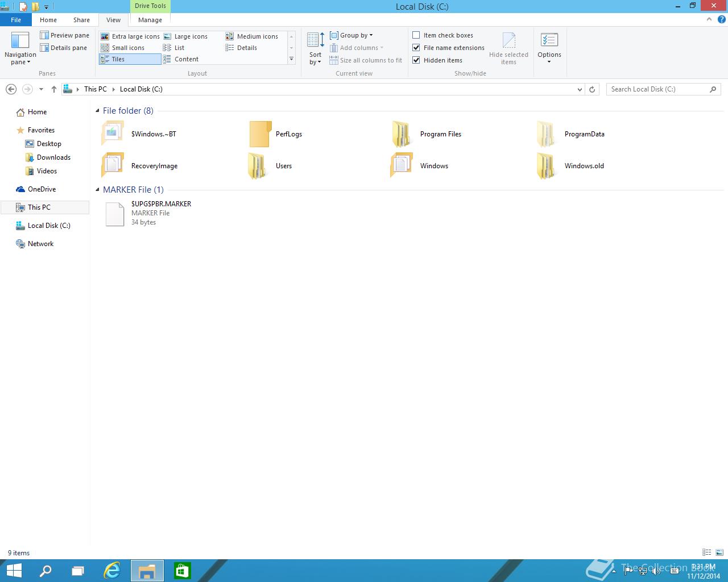Select the PerfLogs folder
The height and width of the screenshot is (582, 728).
(288, 134)
